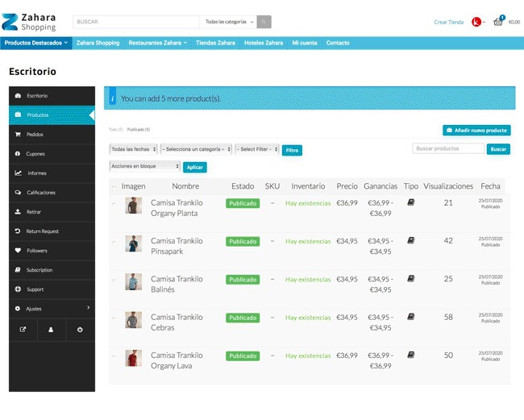Click the 'Buscar productos' search field

[448, 148]
